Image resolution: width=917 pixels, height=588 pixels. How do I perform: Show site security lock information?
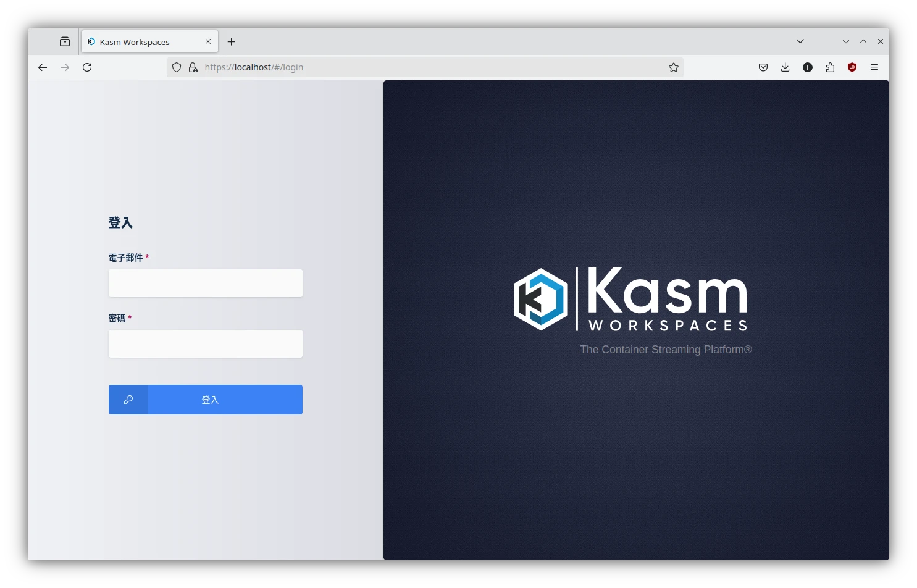coord(193,67)
